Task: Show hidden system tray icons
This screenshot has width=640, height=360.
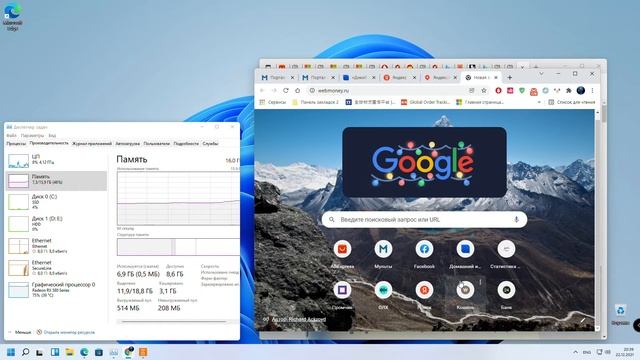Action: [576, 352]
